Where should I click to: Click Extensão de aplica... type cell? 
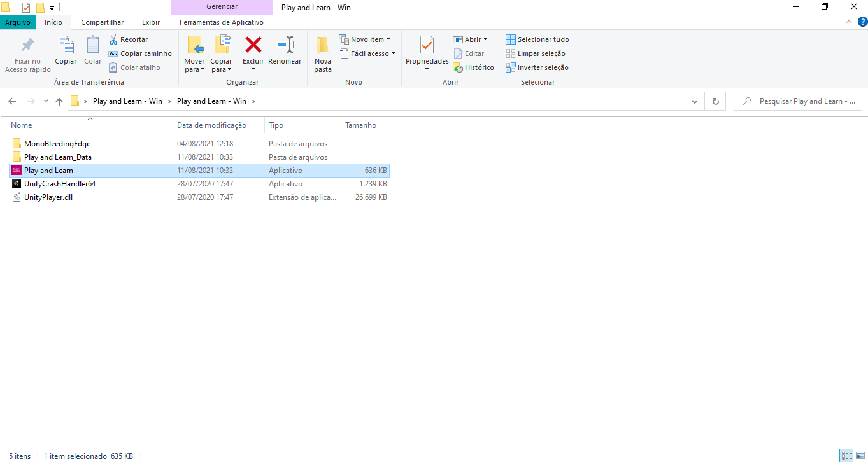point(302,197)
